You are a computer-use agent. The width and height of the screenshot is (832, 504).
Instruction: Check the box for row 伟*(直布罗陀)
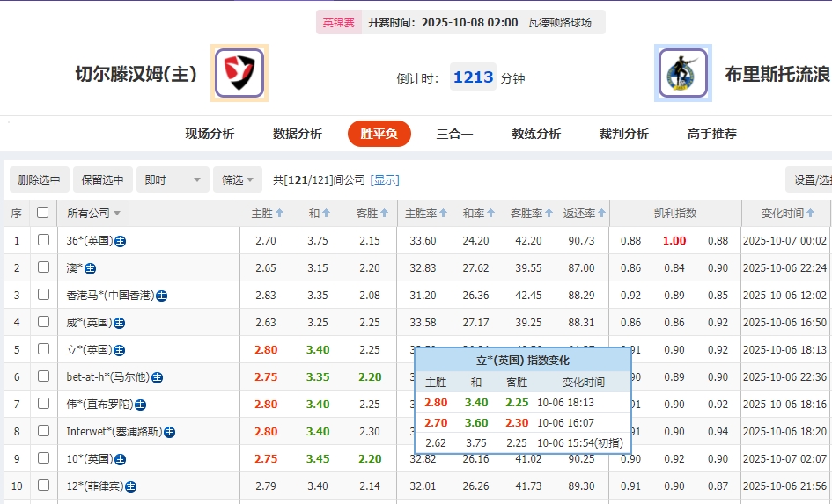coord(43,404)
